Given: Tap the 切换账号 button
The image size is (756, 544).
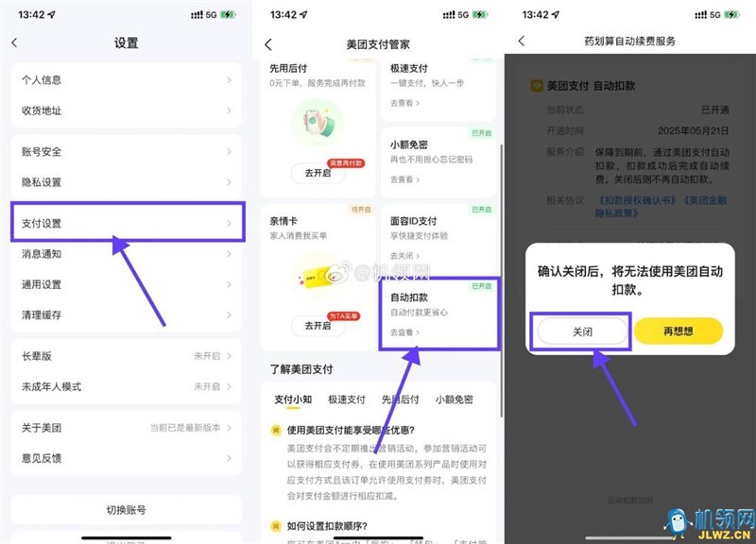Looking at the screenshot, I should [x=127, y=510].
